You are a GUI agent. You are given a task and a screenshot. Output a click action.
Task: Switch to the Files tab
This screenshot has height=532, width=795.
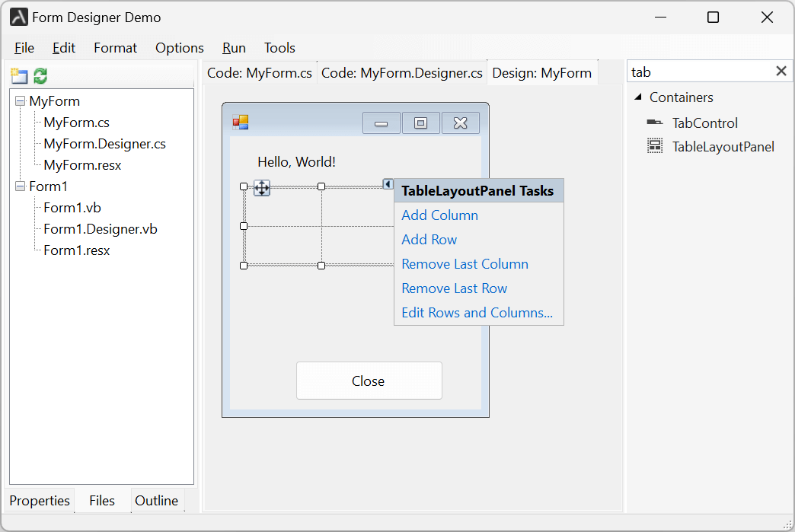tap(102, 501)
